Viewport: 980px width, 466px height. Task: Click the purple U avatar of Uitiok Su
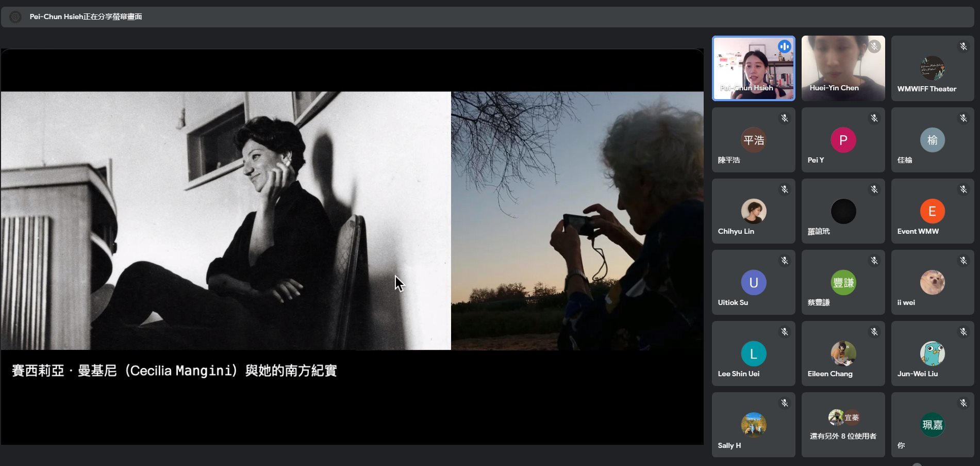coord(753,282)
